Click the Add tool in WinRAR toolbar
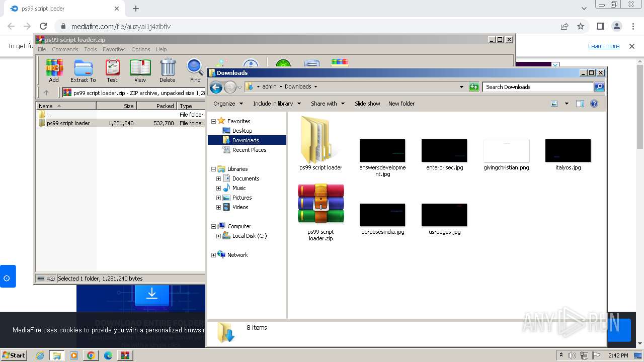This screenshot has width=644, height=362. [54, 70]
